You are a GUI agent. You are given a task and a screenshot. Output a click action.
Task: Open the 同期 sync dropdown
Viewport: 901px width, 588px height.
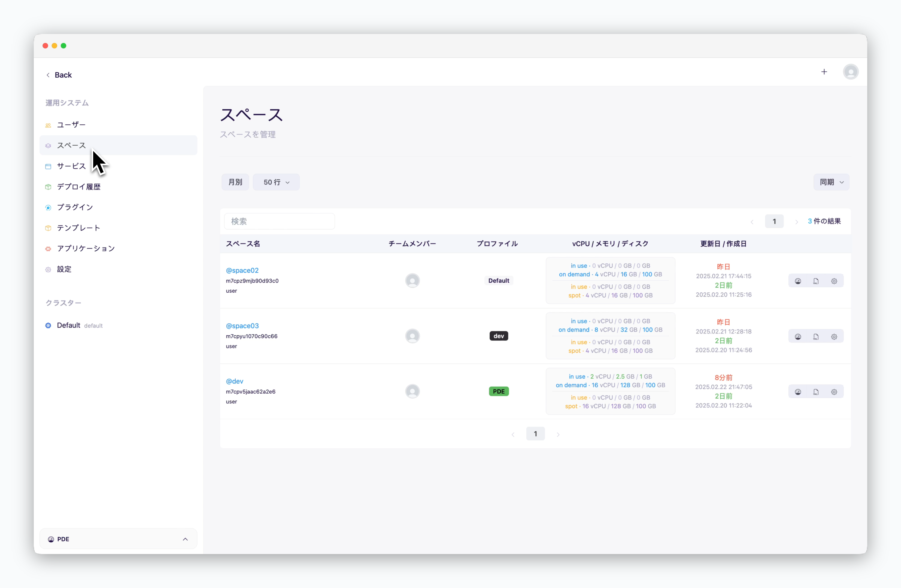coord(831,182)
